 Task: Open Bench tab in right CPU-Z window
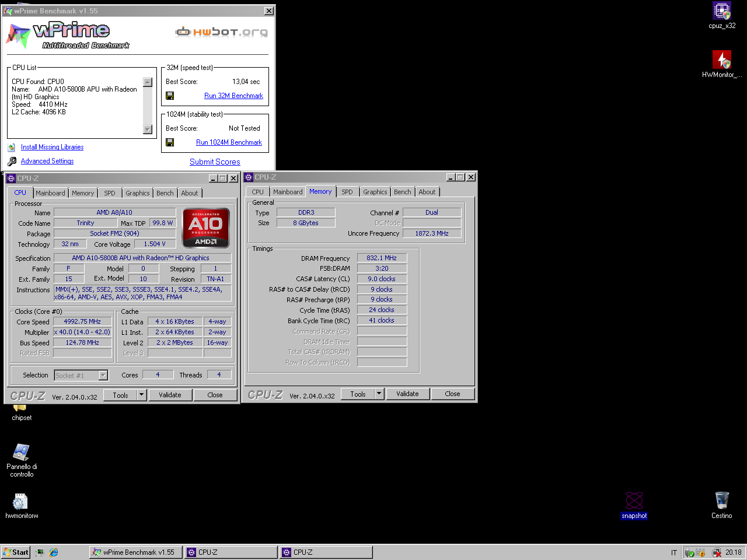(403, 192)
